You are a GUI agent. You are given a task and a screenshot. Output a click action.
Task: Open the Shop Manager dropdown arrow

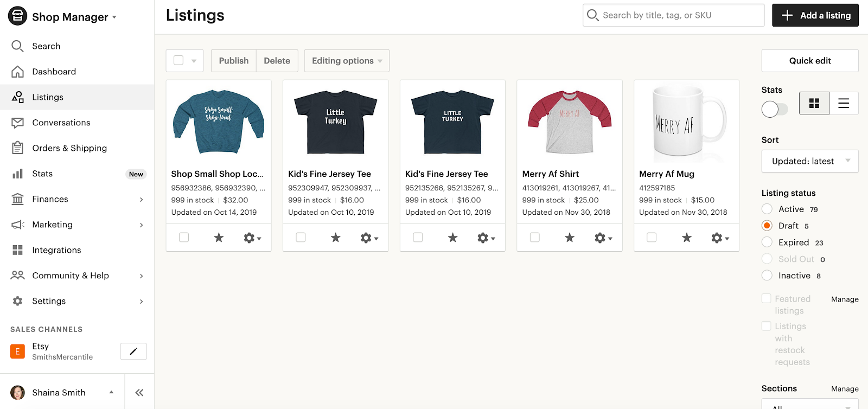[x=114, y=17]
